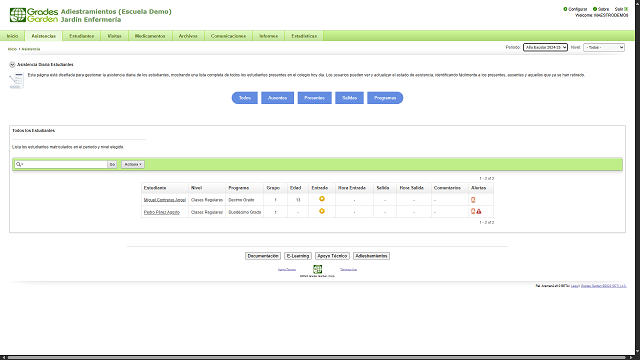Open the Comunicaciones tab

[x=228, y=36]
